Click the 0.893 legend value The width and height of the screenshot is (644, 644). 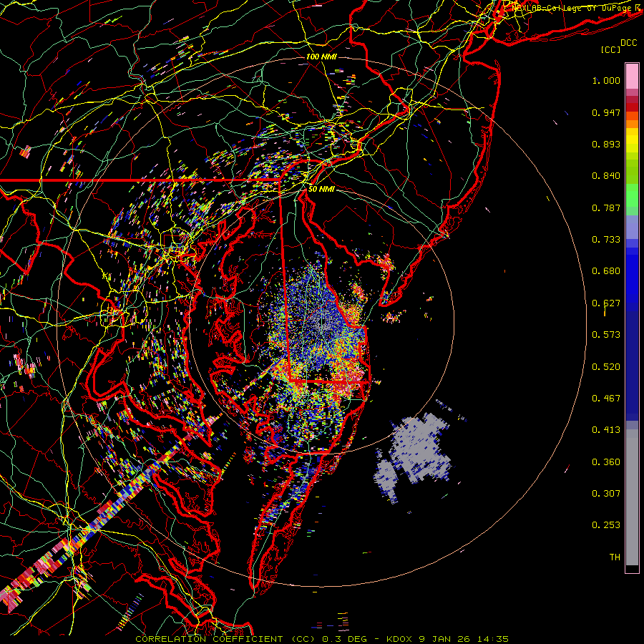tap(606, 144)
